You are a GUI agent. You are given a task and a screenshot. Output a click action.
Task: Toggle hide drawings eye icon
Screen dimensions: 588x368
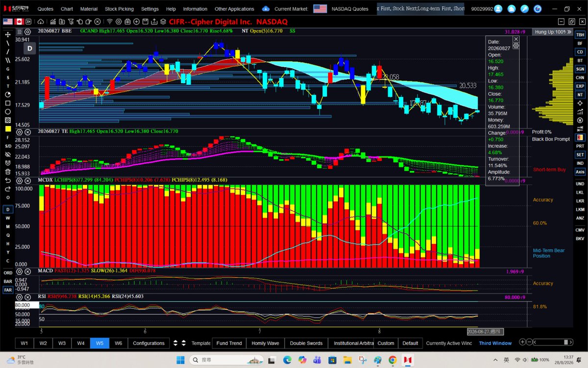pyautogui.click(x=8, y=155)
